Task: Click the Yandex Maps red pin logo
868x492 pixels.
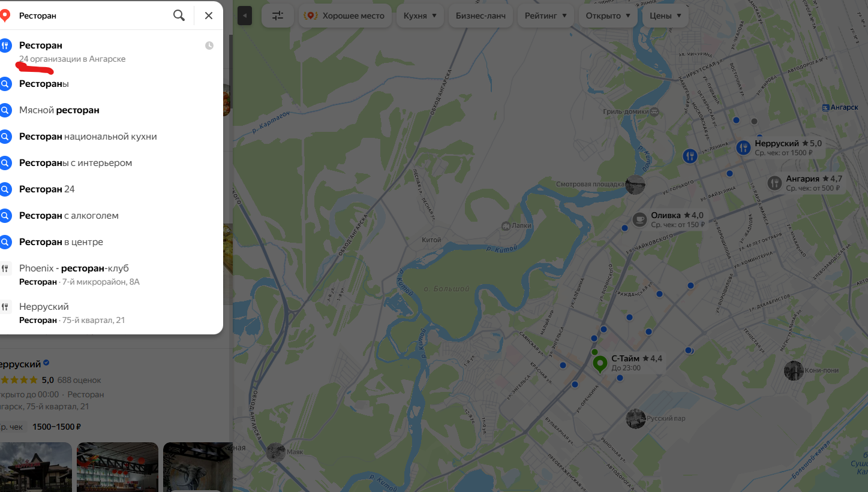Action: [x=5, y=16]
